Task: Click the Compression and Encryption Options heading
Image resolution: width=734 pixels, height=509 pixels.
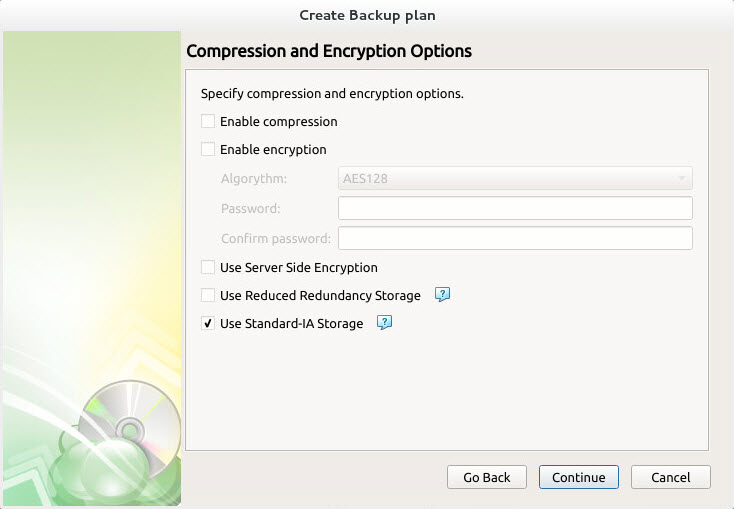Action: [329, 50]
